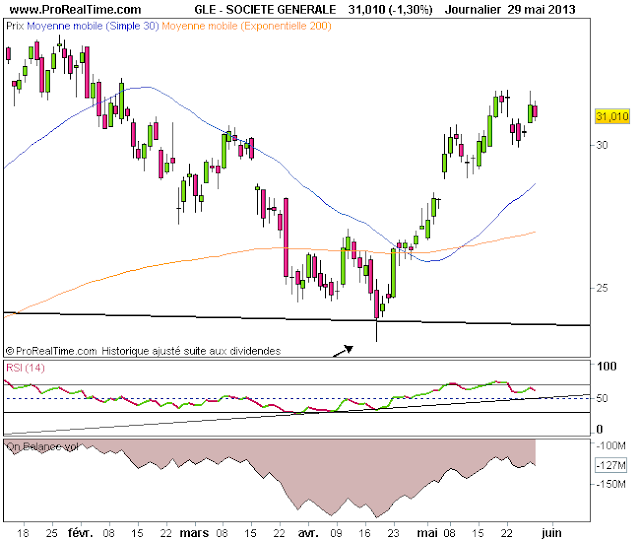Viewport: 640px width, 542px height.
Task: Select the On Balance vol label
Action: click(42, 446)
